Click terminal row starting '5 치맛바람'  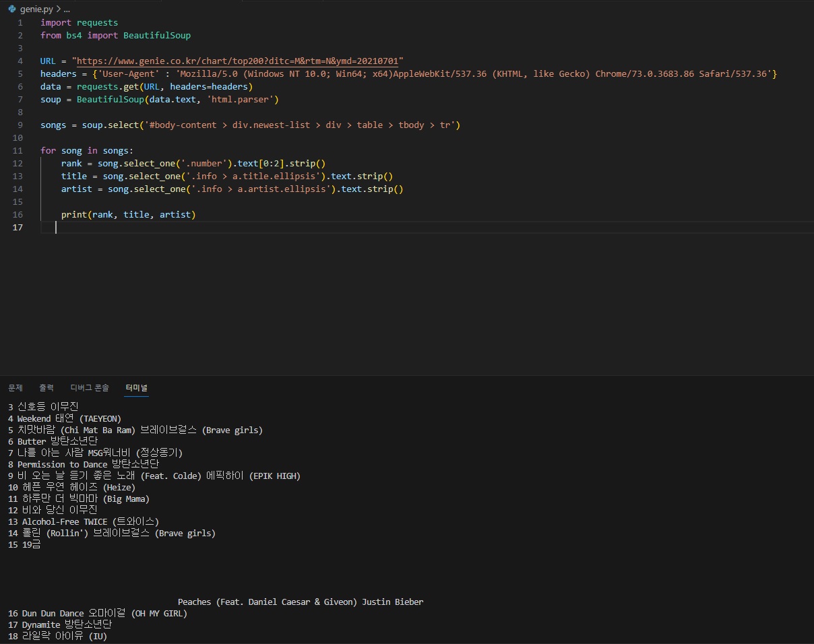tap(135, 430)
